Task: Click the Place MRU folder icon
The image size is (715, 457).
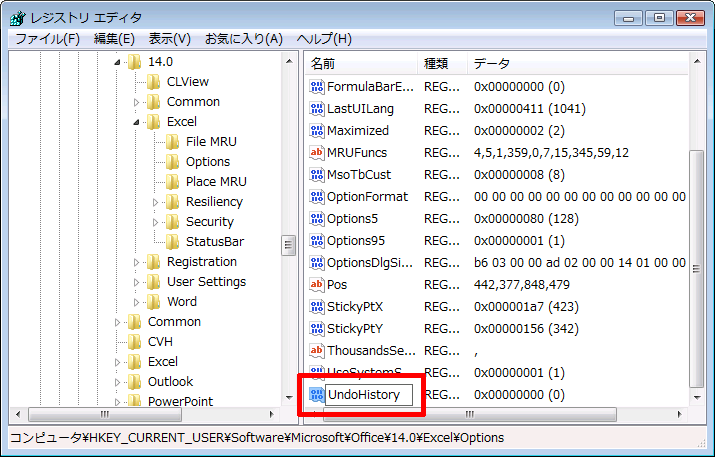Action: [x=172, y=182]
